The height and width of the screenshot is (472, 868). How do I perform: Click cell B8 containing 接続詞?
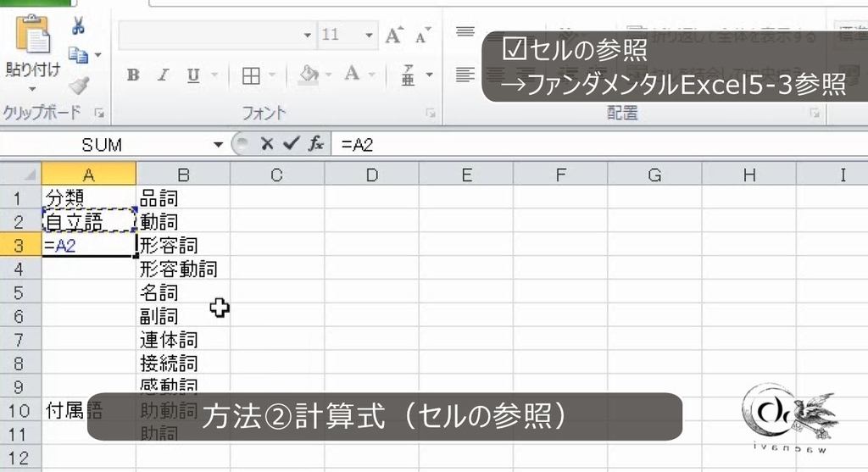pyautogui.click(x=183, y=363)
